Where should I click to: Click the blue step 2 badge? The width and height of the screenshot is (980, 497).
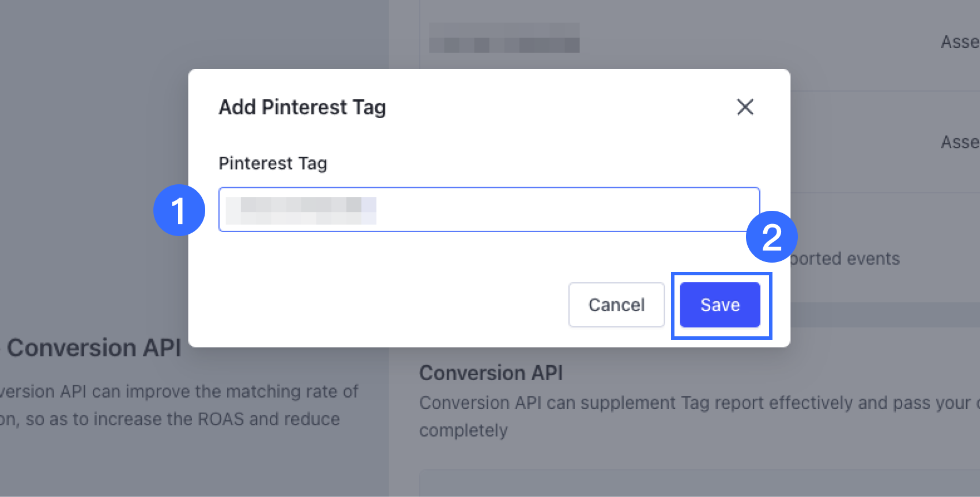click(771, 237)
